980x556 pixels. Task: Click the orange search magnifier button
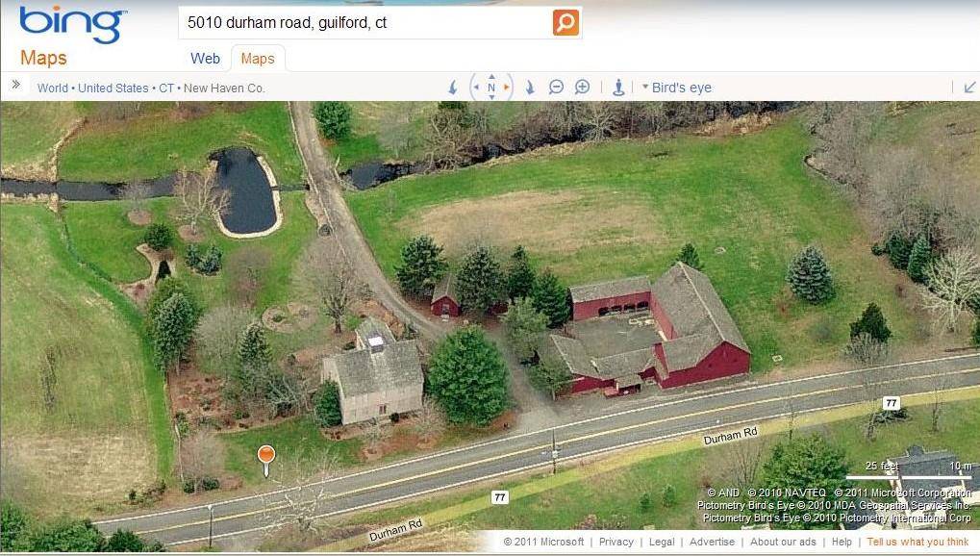coord(565,22)
